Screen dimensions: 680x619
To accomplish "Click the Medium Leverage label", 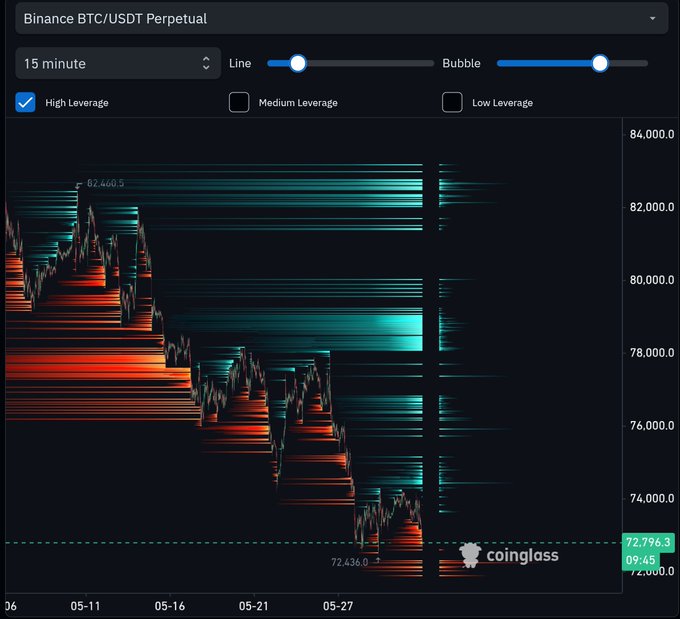I will point(298,103).
